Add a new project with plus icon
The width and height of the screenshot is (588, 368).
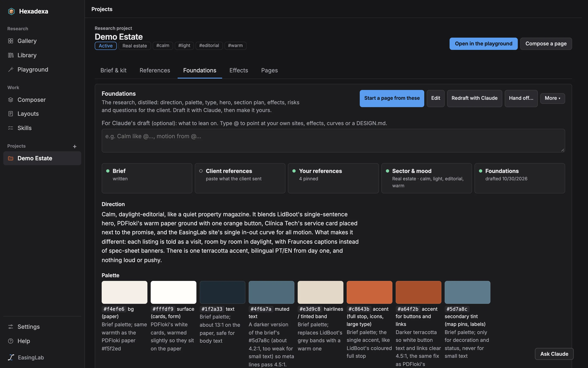point(75,146)
